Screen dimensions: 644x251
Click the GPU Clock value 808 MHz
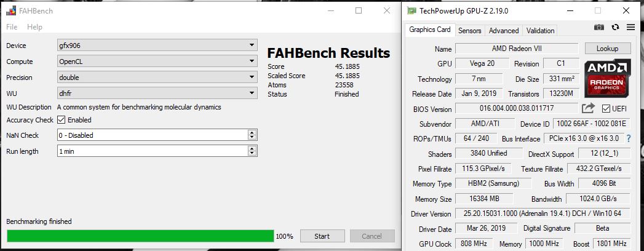(x=474, y=243)
